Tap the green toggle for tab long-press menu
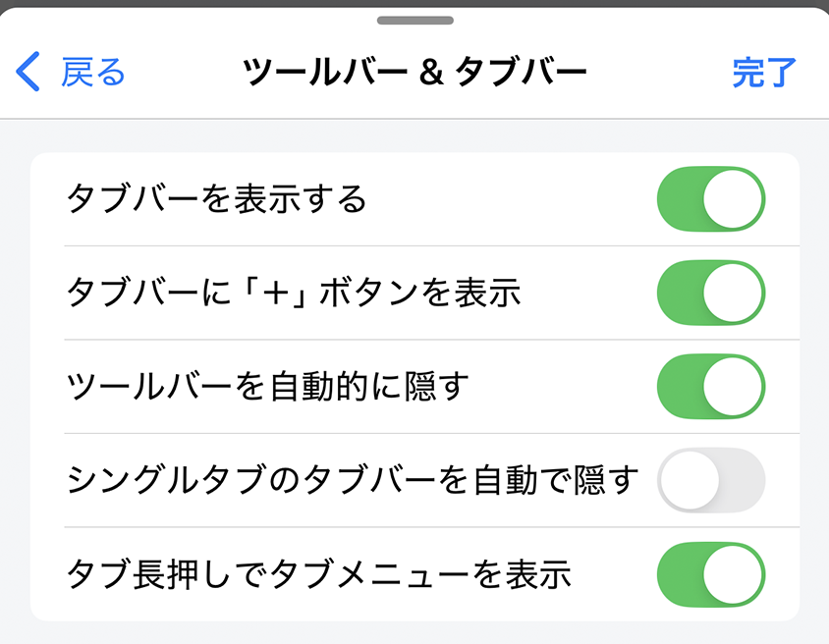Viewport: 829px width, 644px height. (x=711, y=572)
